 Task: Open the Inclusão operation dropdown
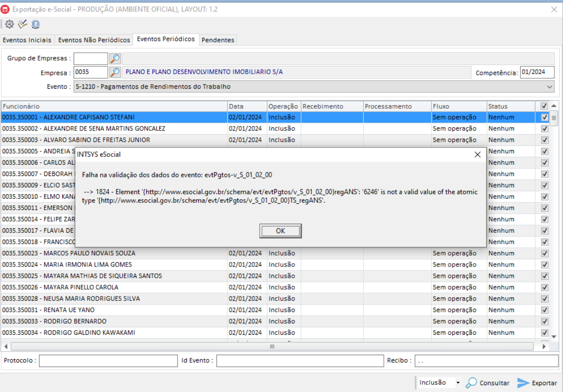[458, 383]
